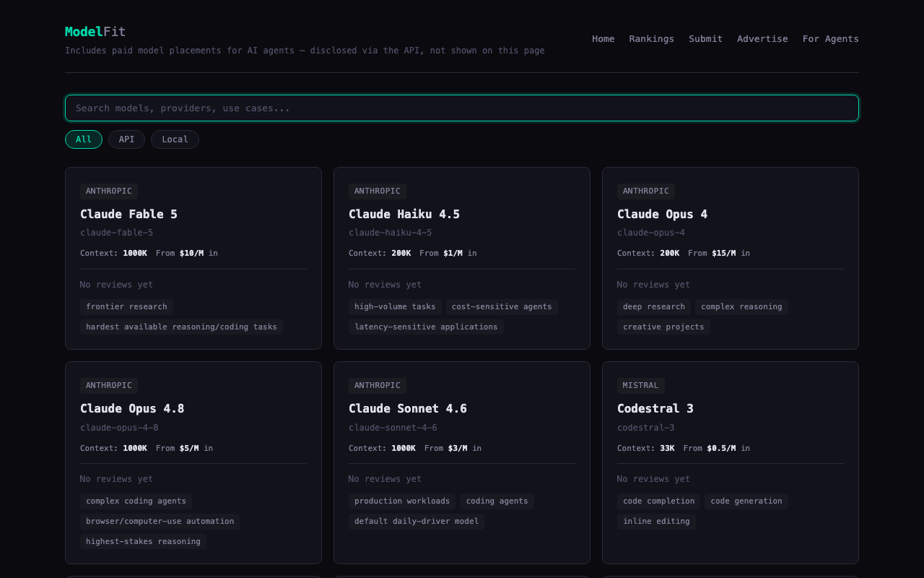Select the latency-sensitive applications tag
This screenshot has width=924, height=578.
pyautogui.click(x=426, y=327)
